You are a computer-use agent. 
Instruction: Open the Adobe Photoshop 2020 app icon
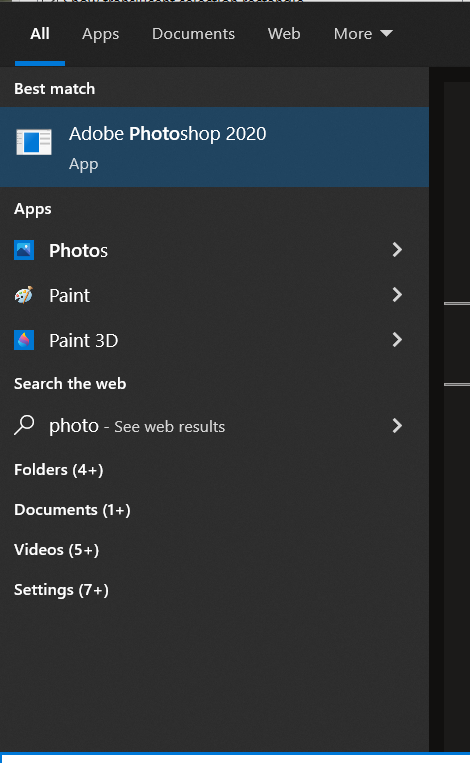coord(34,142)
